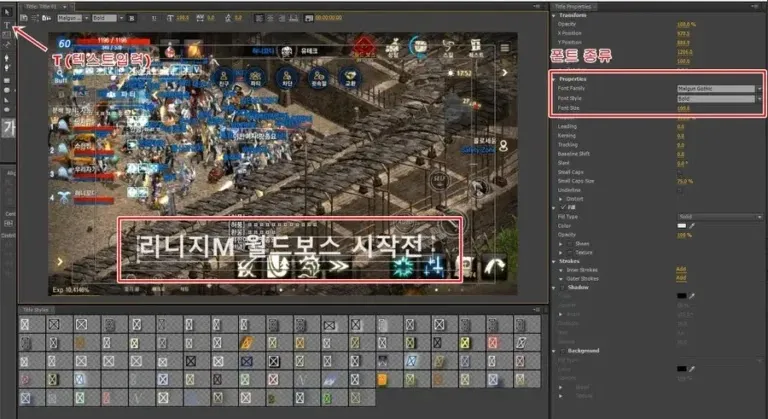The image size is (768, 419).
Task: Click the Slant value in Properties
Action: click(681, 163)
